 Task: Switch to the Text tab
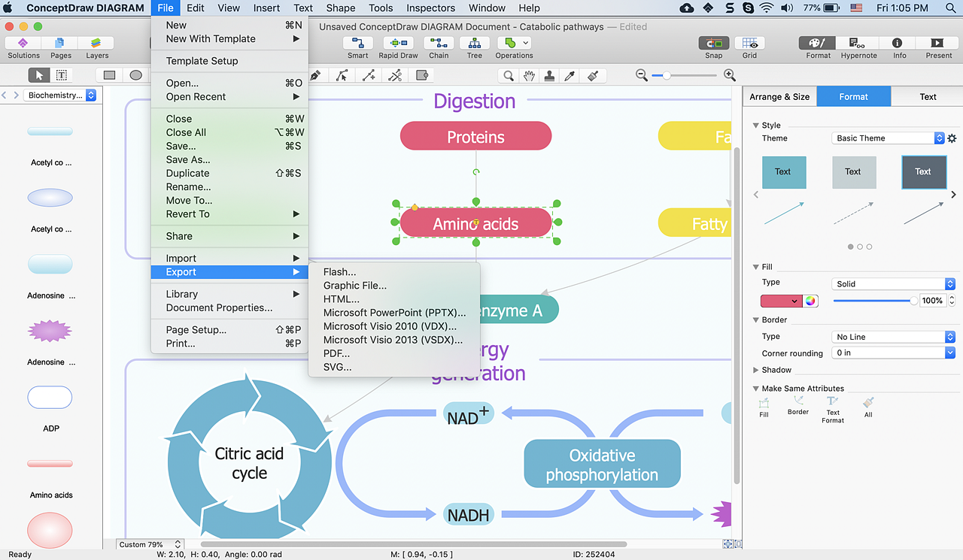[x=928, y=96]
